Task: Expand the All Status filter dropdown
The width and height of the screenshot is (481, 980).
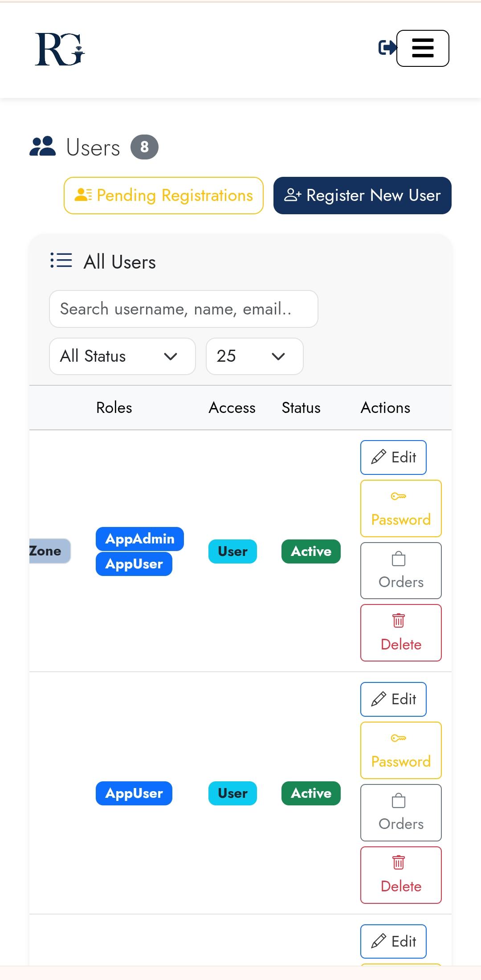Action: pos(122,356)
